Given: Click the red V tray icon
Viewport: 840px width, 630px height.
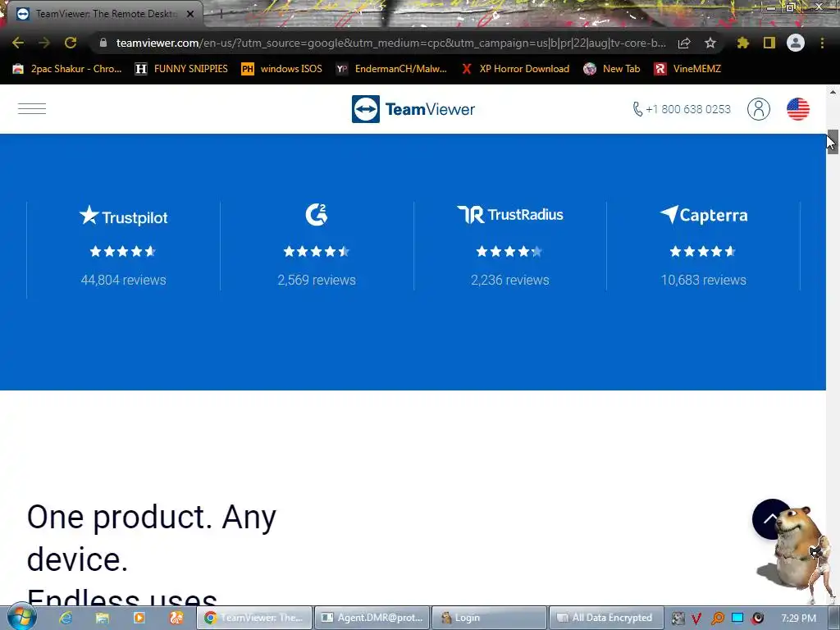Looking at the screenshot, I should tap(696, 619).
